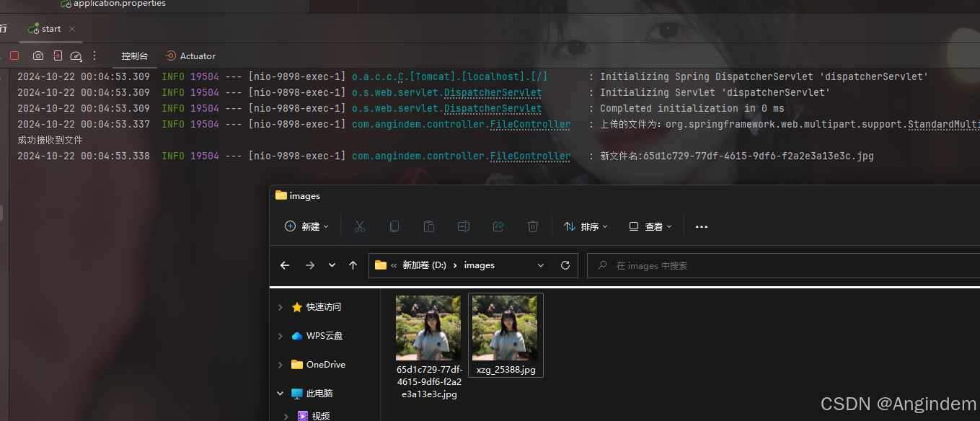Open more options in the run toolbar
This screenshot has width=980, height=421.
coord(94,56)
